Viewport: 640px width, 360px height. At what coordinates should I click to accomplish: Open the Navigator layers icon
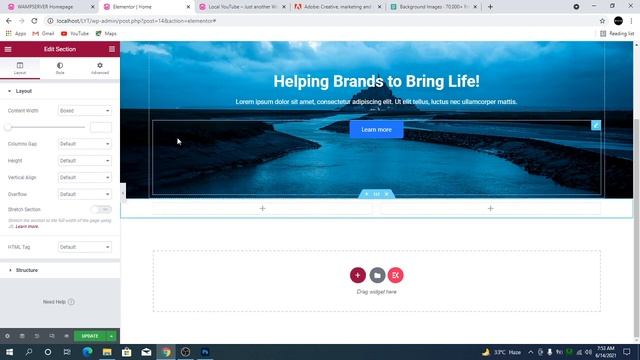pyautogui.click(x=22, y=336)
